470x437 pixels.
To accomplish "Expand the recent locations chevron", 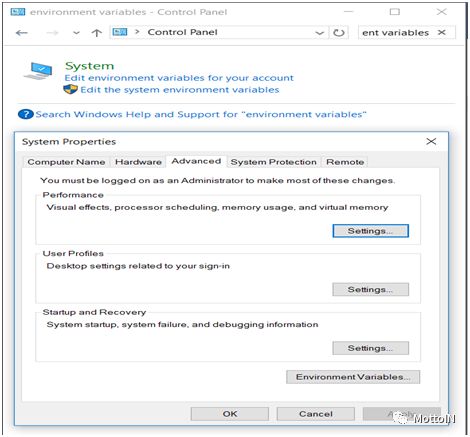I will tap(76, 33).
